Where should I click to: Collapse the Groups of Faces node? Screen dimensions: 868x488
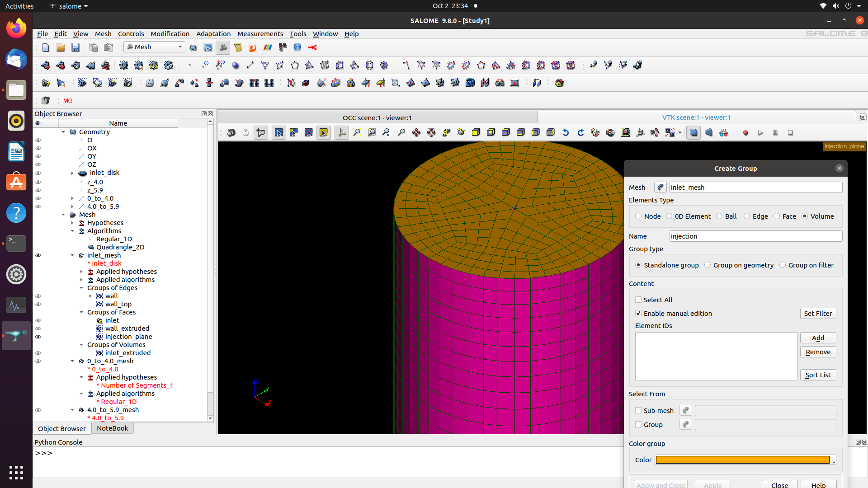[81, 312]
